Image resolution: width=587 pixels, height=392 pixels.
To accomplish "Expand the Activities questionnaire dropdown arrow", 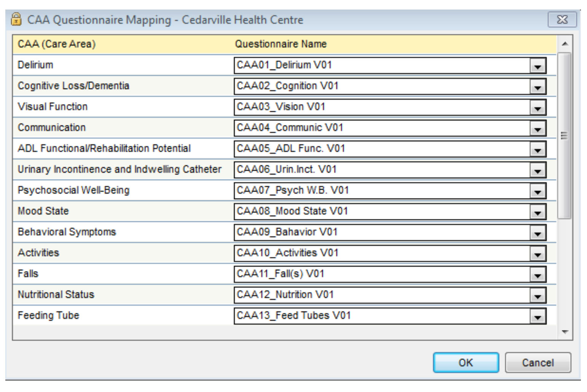I will (x=538, y=254).
